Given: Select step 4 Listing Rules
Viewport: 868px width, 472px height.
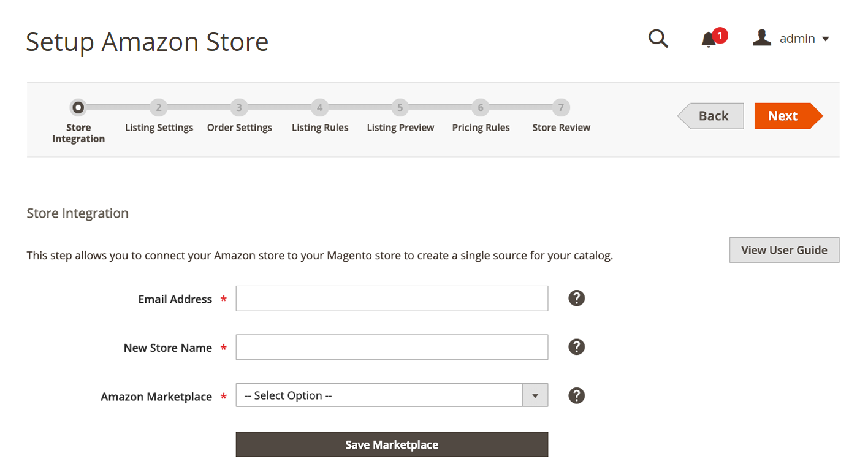Looking at the screenshot, I should [x=319, y=108].
